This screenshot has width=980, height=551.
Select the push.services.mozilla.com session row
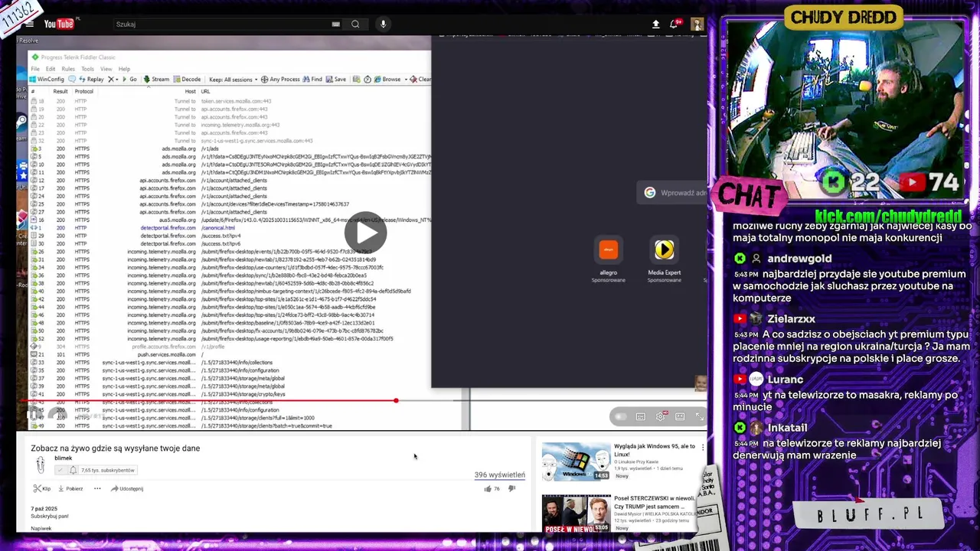[230, 354]
